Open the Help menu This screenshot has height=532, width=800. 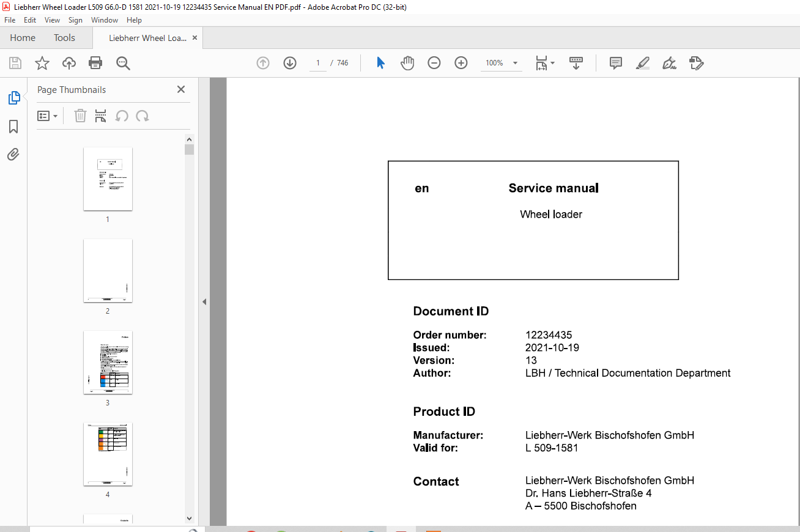tap(134, 20)
